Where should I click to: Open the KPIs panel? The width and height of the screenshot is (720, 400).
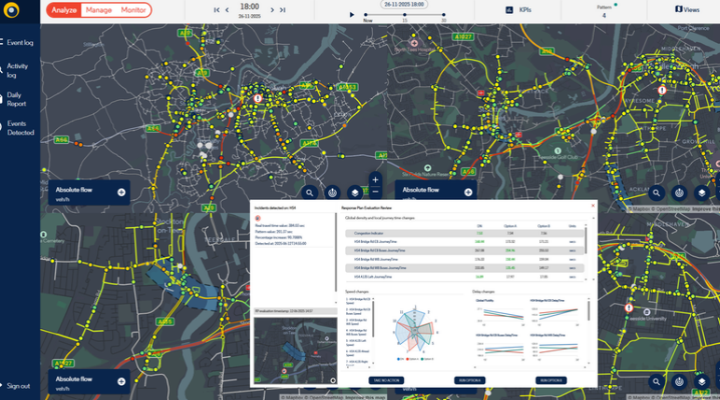518,10
